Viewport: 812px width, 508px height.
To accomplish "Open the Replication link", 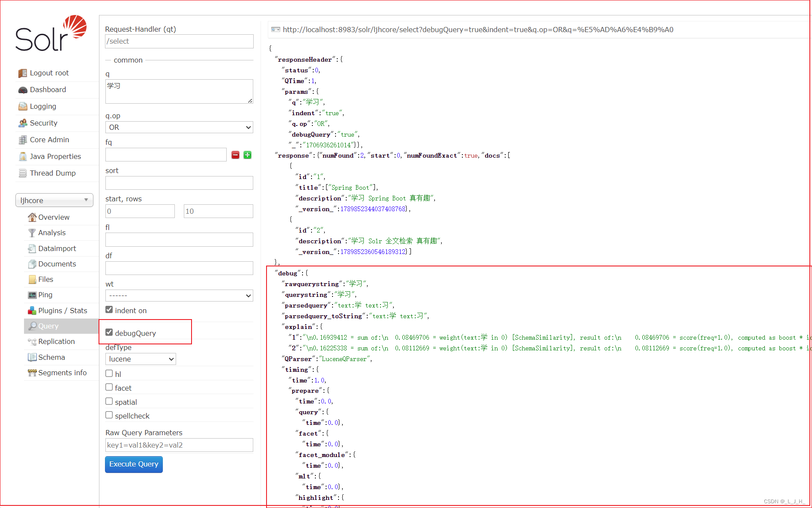I will tap(57, 342).
